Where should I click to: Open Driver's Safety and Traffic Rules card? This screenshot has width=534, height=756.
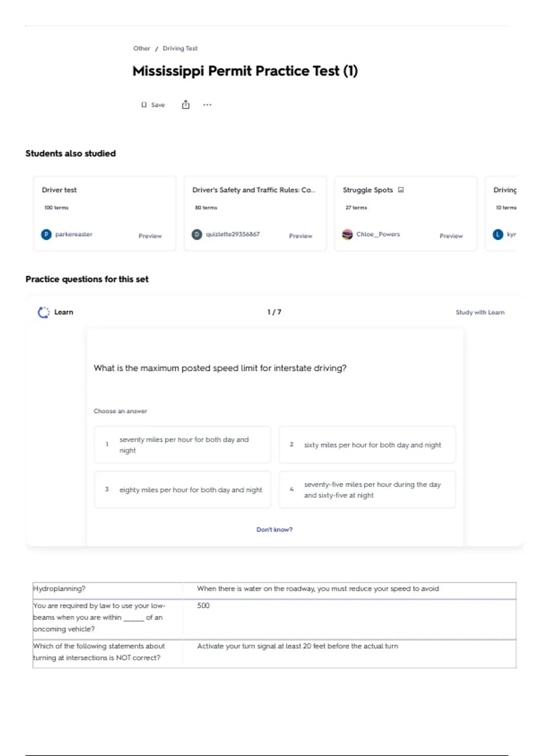tap(255, 213)
